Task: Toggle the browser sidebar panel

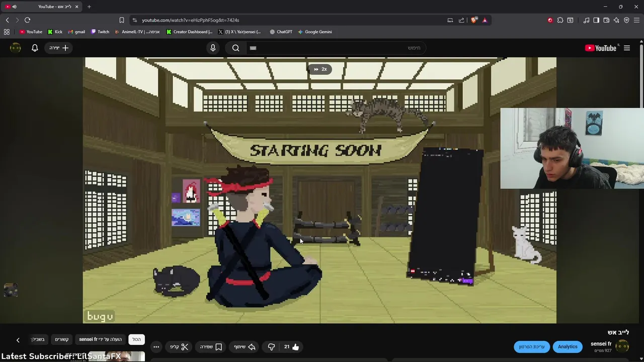Action: 596,20
